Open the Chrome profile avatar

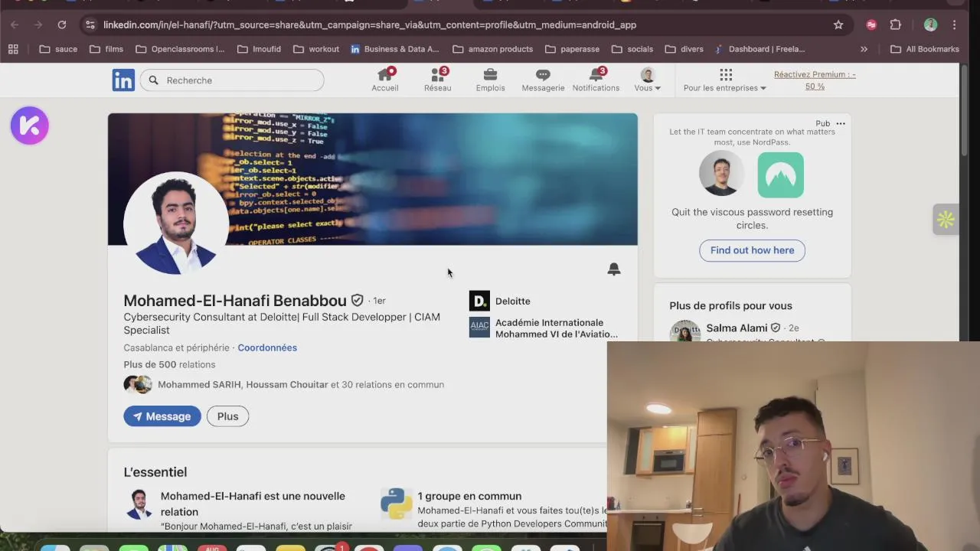coord(930,24)
